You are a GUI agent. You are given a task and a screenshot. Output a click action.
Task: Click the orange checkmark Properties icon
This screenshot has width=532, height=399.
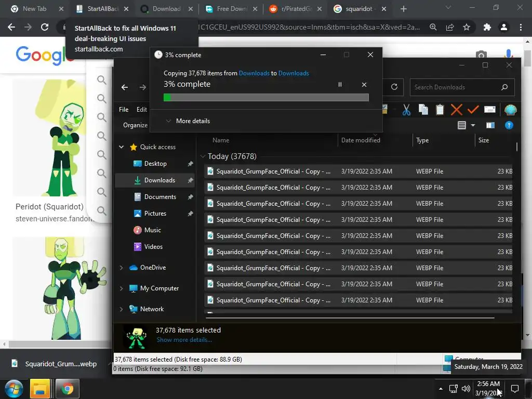coord(473,110)
